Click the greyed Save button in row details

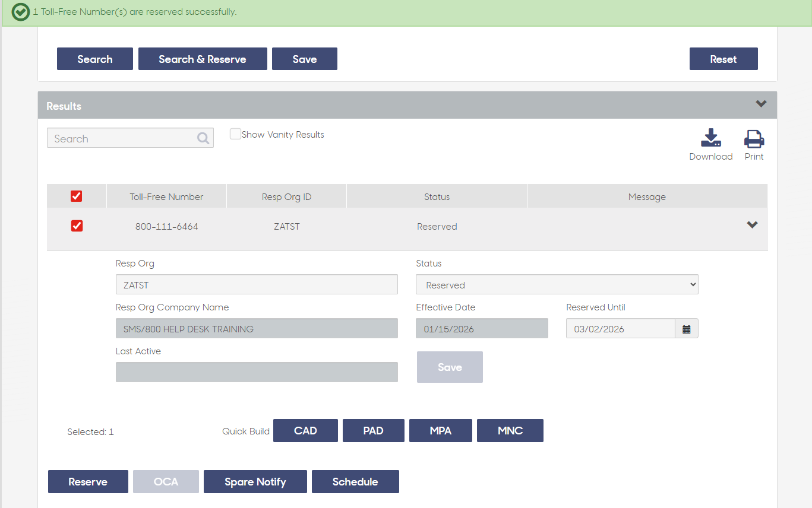point(450,367)
